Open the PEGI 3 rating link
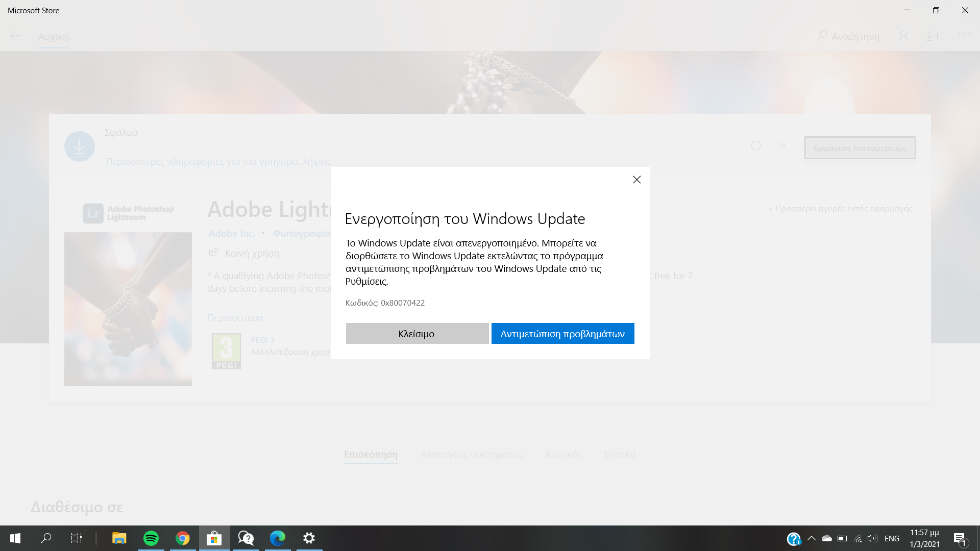980x551 pixels. pos(262,340)
